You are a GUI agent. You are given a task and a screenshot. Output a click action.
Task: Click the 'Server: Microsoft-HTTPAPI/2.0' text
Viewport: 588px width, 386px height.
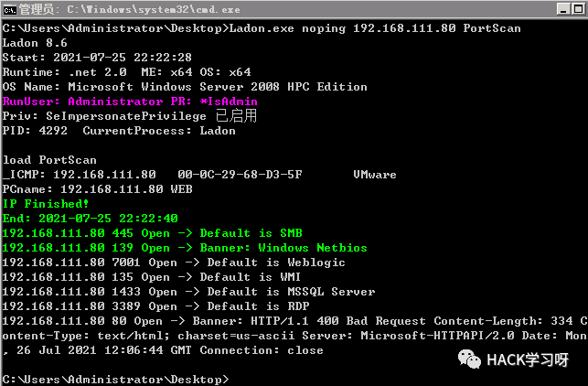408,336
